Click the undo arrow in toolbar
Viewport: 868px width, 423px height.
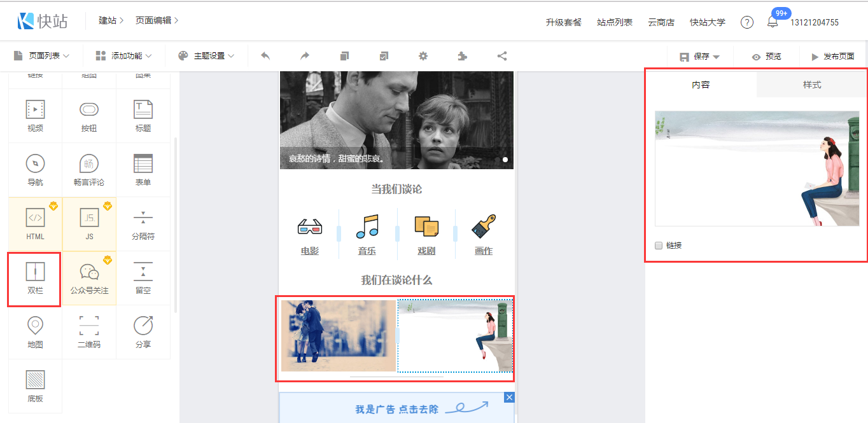point(265,56)
